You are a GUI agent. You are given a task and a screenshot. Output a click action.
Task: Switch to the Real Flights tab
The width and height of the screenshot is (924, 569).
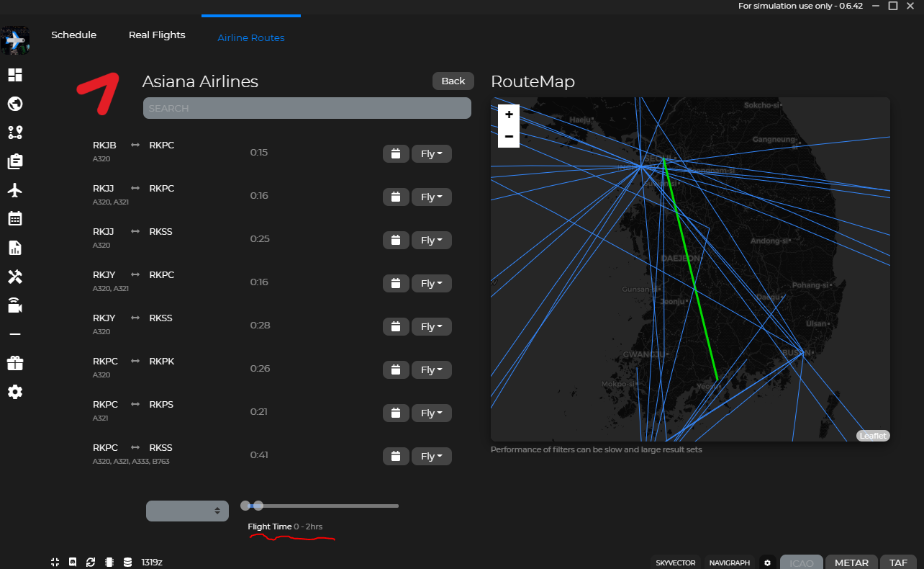click(157, 35)
